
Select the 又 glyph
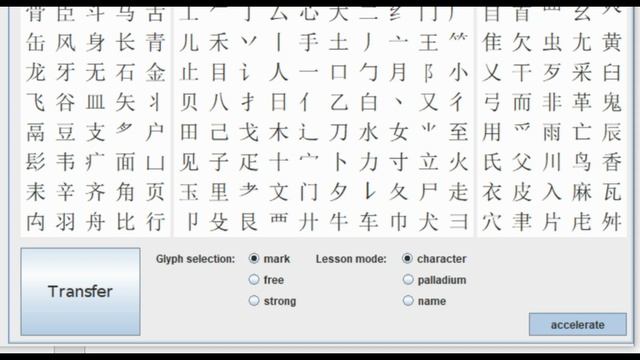tap(429, 102)
